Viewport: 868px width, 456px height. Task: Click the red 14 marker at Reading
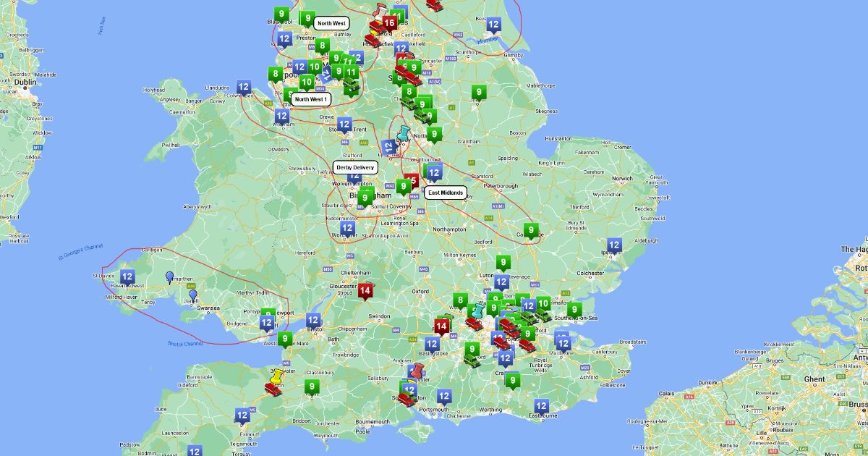click(x=441, y=327)
